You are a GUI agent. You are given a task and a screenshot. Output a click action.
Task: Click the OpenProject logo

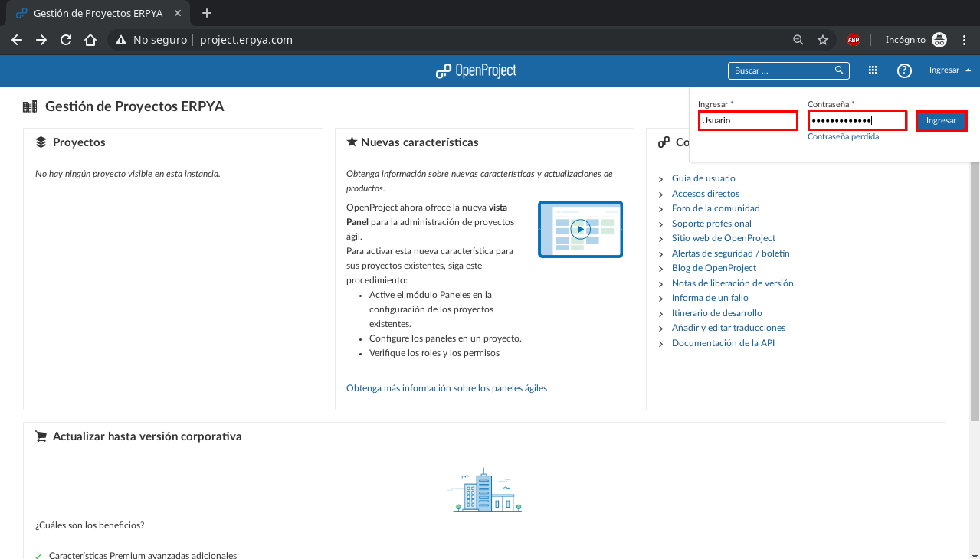click(x=475, y=70)
